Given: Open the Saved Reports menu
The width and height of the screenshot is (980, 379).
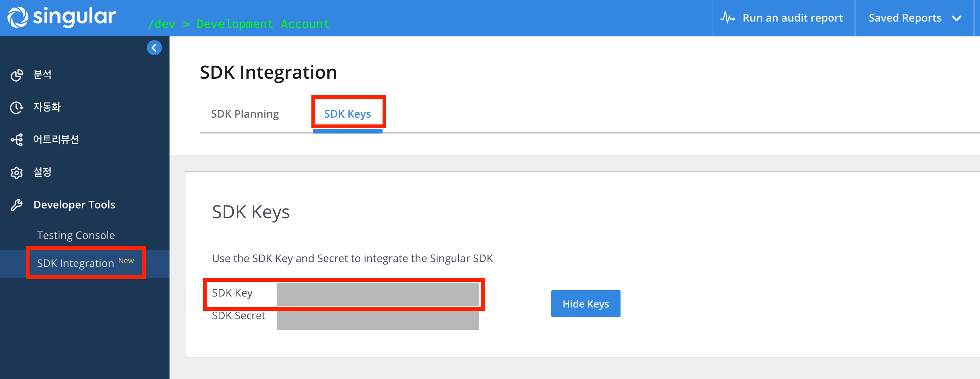Looking at the screenshot, I should [x=905, y=18].
